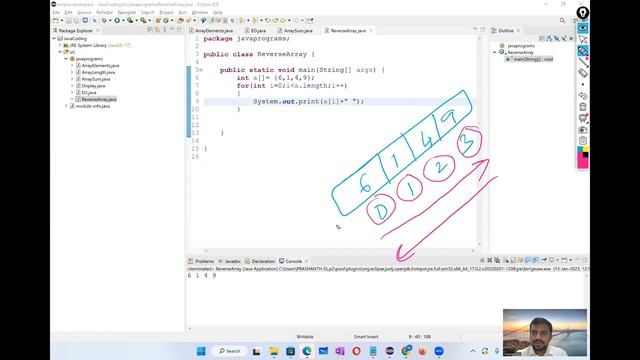
Task: Click the green Run button in toolbar
Action: pyautogui.click(x=117, y=20)
